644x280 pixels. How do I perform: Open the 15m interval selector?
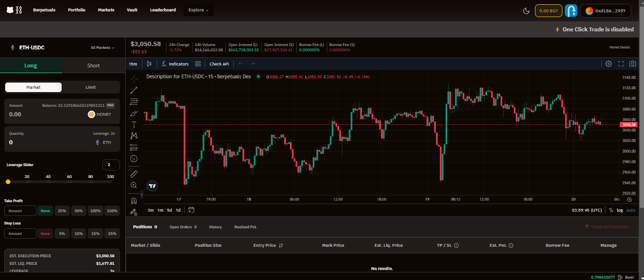[133, 64]
